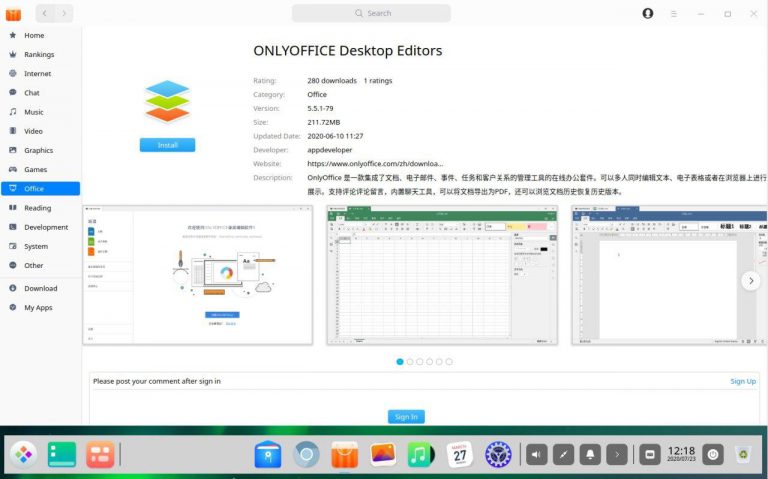Click the Graphics category icon
The height and width of the screenshot is (479, 768).
tap(13, 150)
